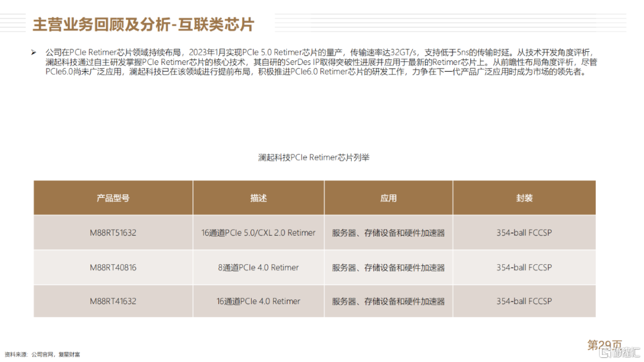Click the 描述 column header

pyautogui.click(x=258, y=198)
